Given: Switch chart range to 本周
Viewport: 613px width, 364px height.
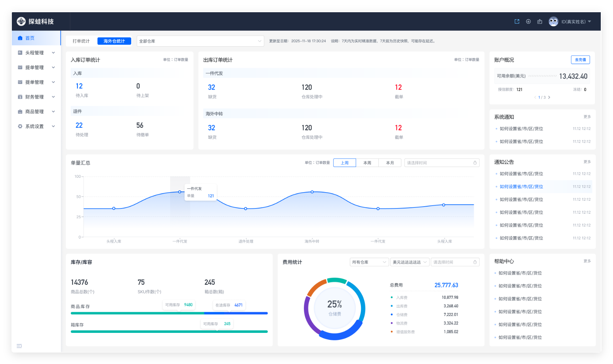Looking at the screenshot, I should [x=367, y=163].
